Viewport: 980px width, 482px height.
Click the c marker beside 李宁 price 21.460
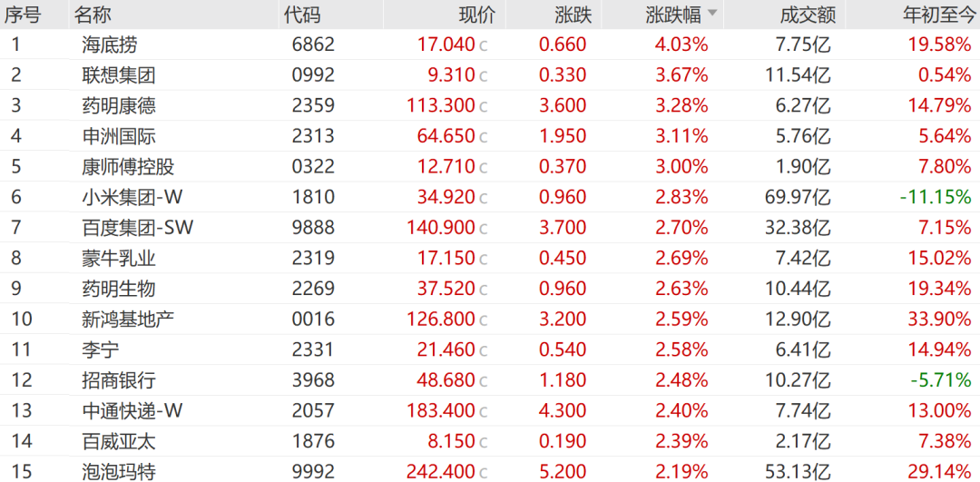[x=484, y=350]
